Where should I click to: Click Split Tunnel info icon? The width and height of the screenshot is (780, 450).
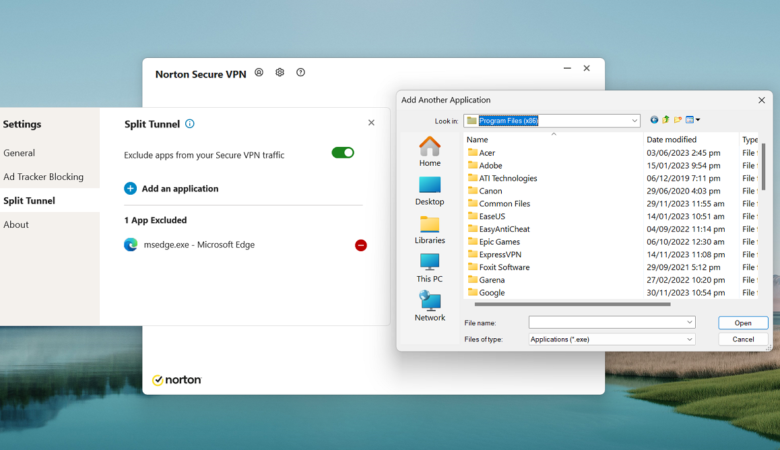point(190,124)
